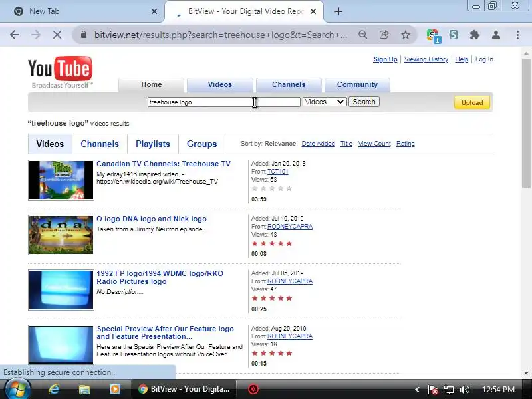Screen dimensions: 532x399
Task: Click the Log In link
Action: tap(484, 59)
